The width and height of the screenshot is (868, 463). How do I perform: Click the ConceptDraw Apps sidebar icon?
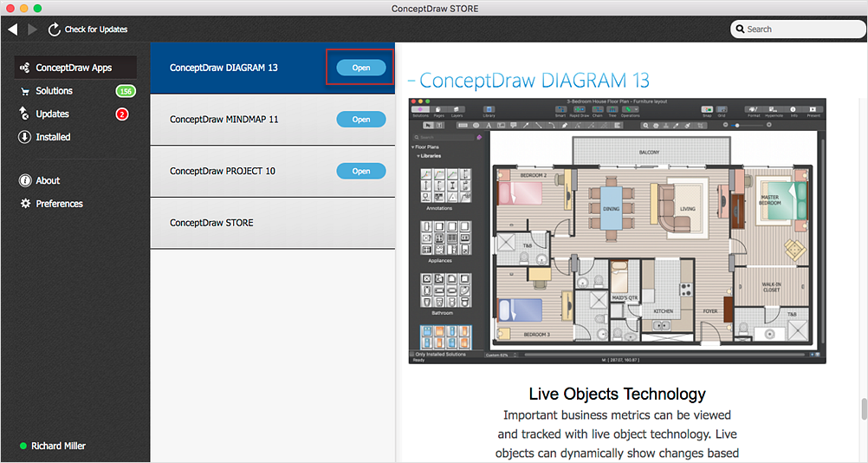coord(25,68)
